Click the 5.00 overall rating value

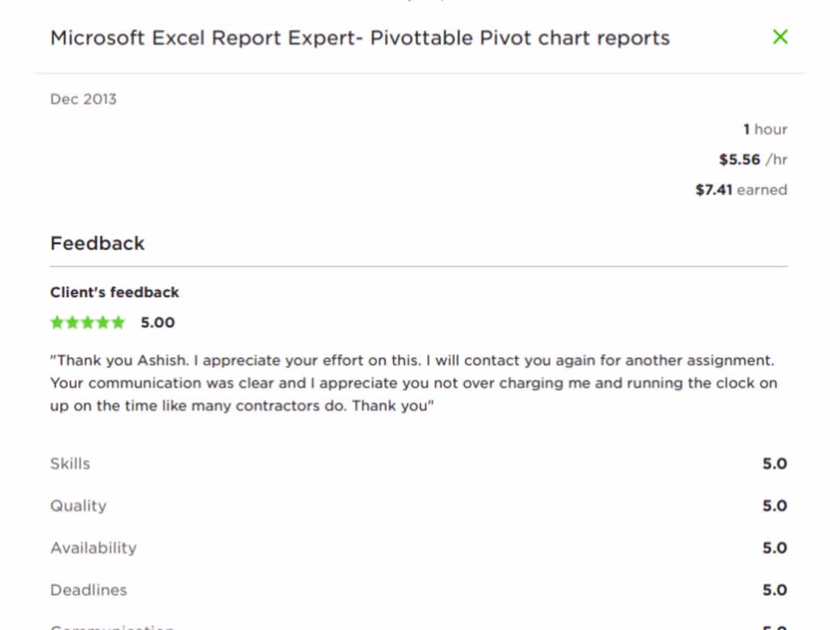157,322
